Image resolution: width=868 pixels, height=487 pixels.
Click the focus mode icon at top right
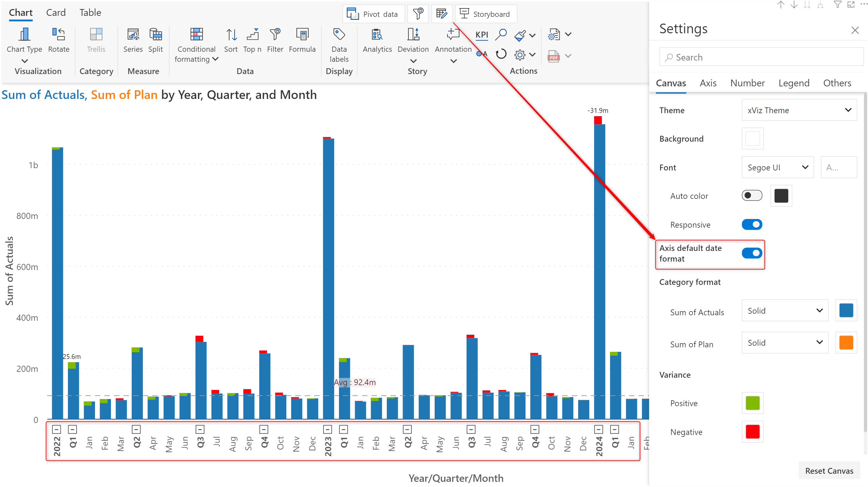(x=851, y=5)
